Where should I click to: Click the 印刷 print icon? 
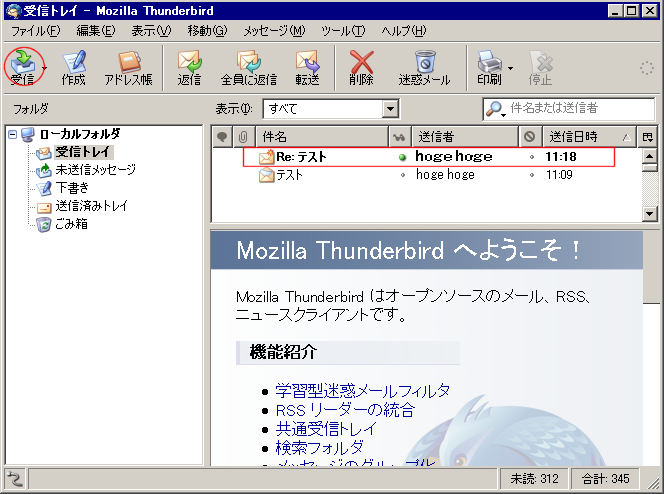click(x=490, y=61)
